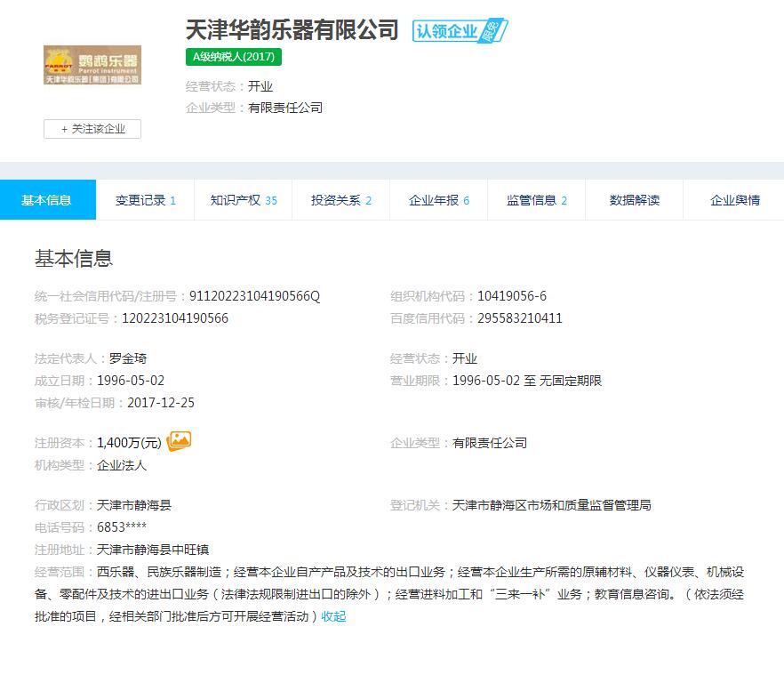Viewport: 784px width, 675px height.
Task: Select credit code 91120223104190566Q
Action: 254,296
